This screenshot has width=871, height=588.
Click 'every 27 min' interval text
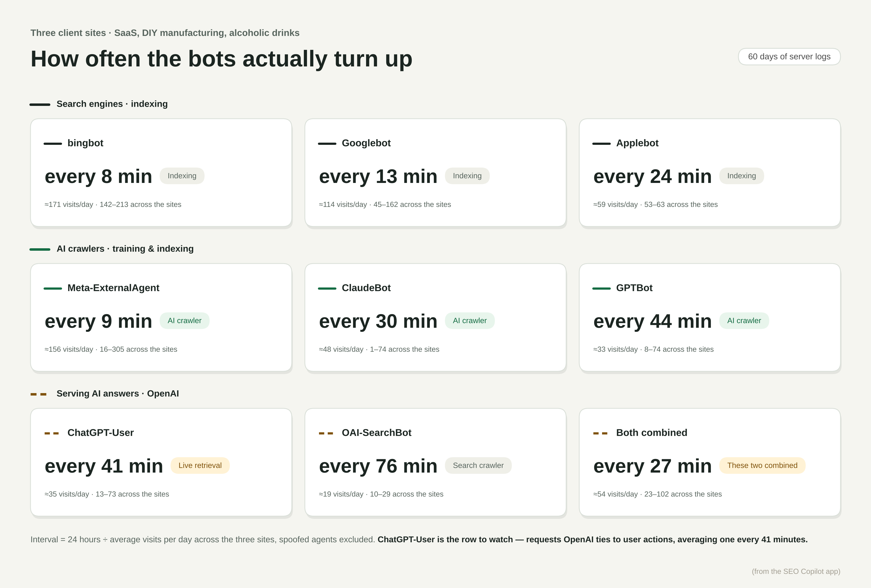(652, 466)
